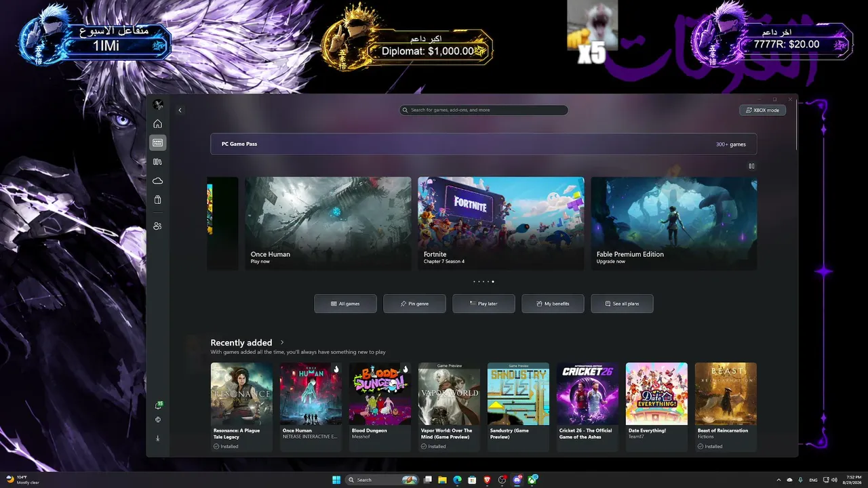Open the Play later list
This screenshot has height=488, width=868.
484,304
